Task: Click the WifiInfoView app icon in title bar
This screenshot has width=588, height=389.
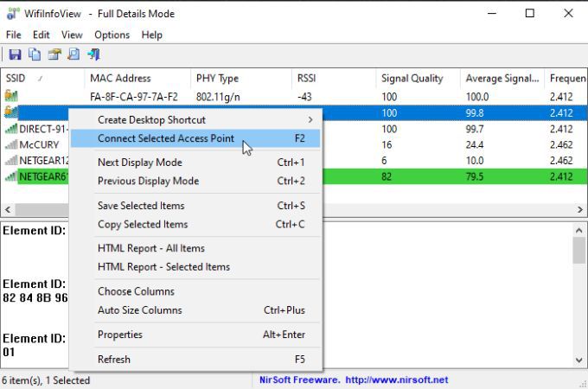Action: click(x=12, y=14)
